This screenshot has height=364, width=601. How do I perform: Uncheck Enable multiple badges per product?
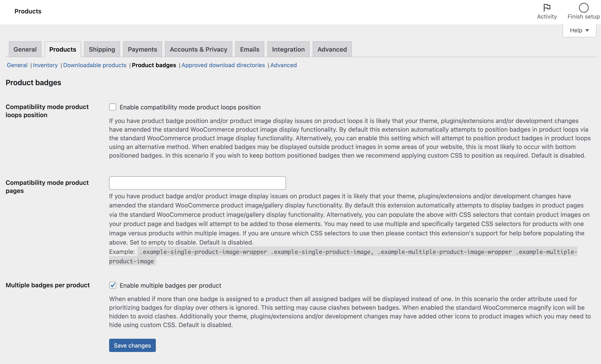[x=112, y=285]
